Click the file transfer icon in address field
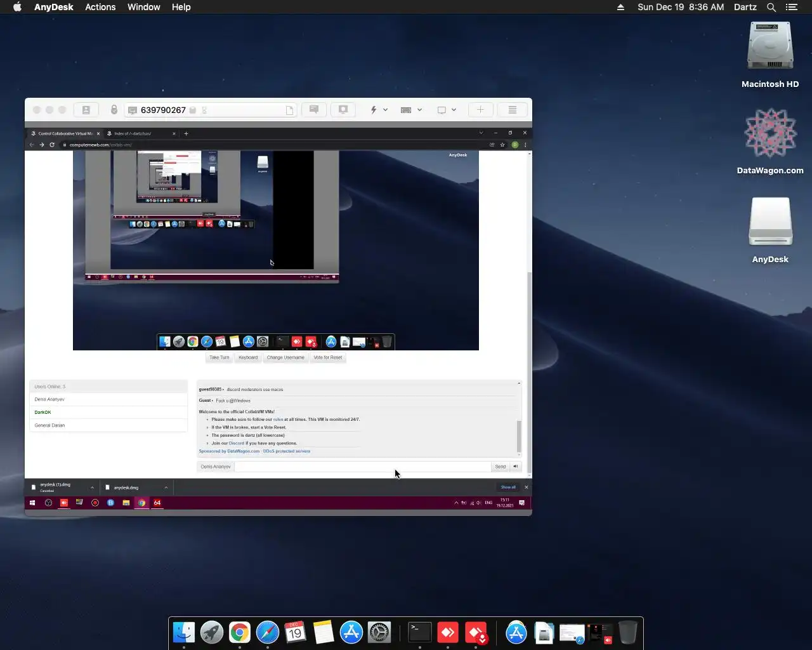Image resolution: width=812 pixels, height=650 pixels. 289,110
